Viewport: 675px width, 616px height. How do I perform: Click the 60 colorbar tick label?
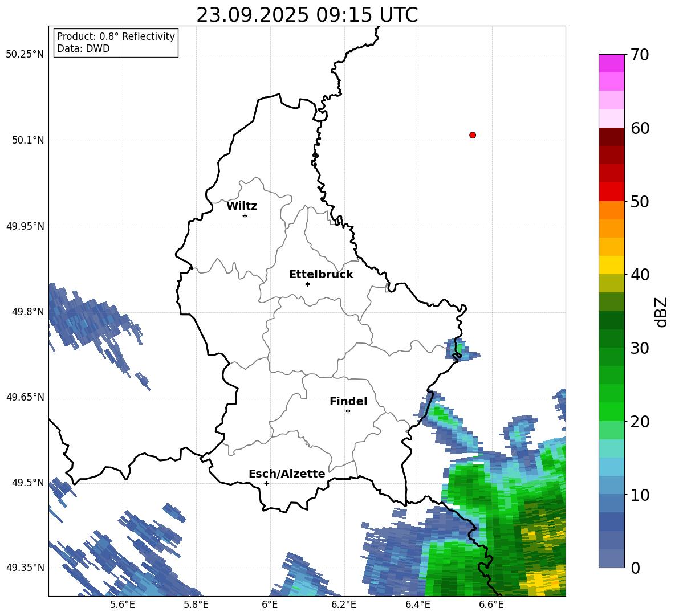pyautogui.click(x=640, y=128)
